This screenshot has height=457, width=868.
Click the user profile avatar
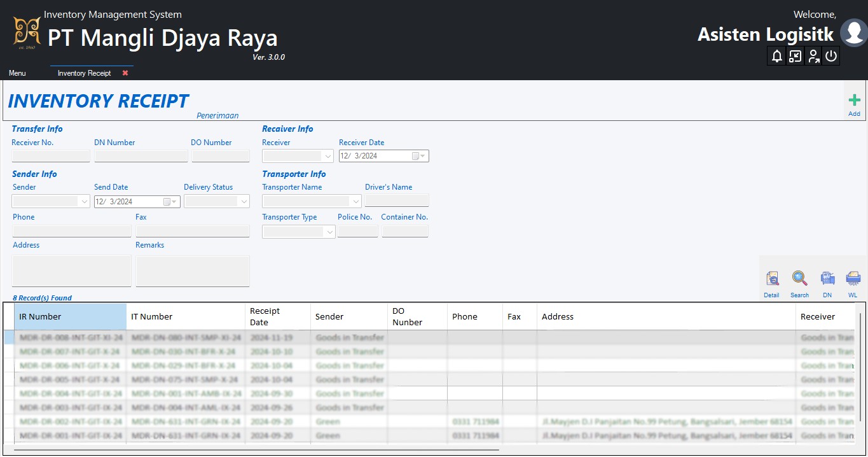tap(853, 33)
